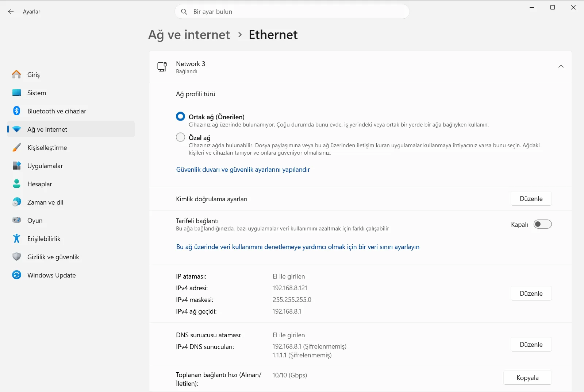Click the Gizlilik ve güvenlik shield icon

16,257
